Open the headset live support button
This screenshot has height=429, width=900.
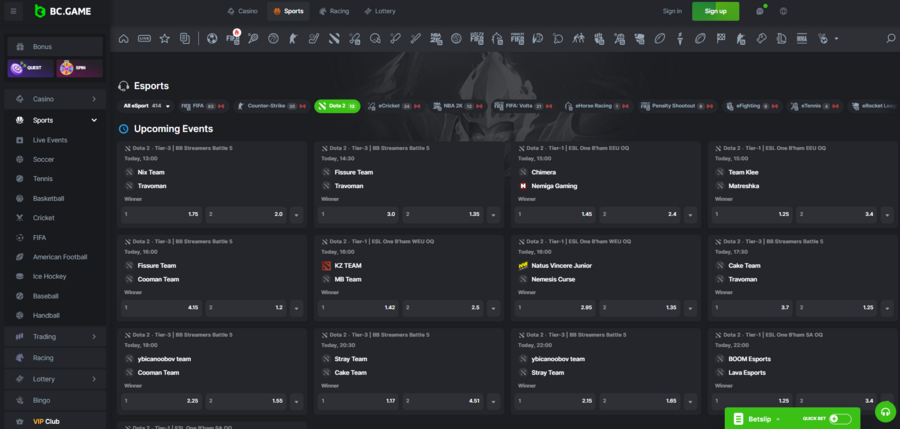click(885, 412)
